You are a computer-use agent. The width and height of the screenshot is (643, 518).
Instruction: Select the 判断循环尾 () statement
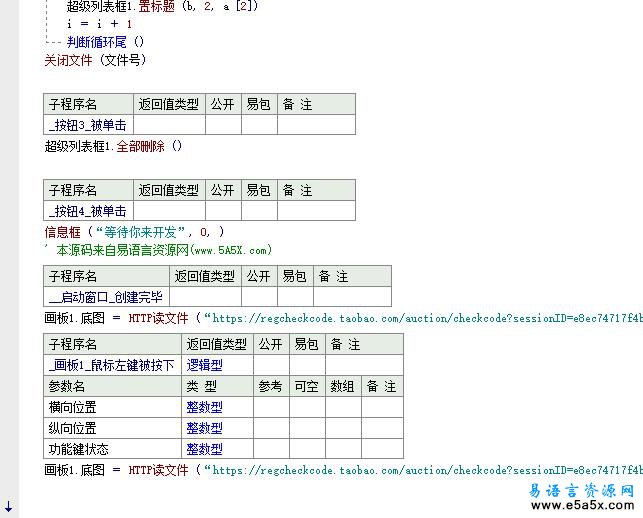(105, 42)
